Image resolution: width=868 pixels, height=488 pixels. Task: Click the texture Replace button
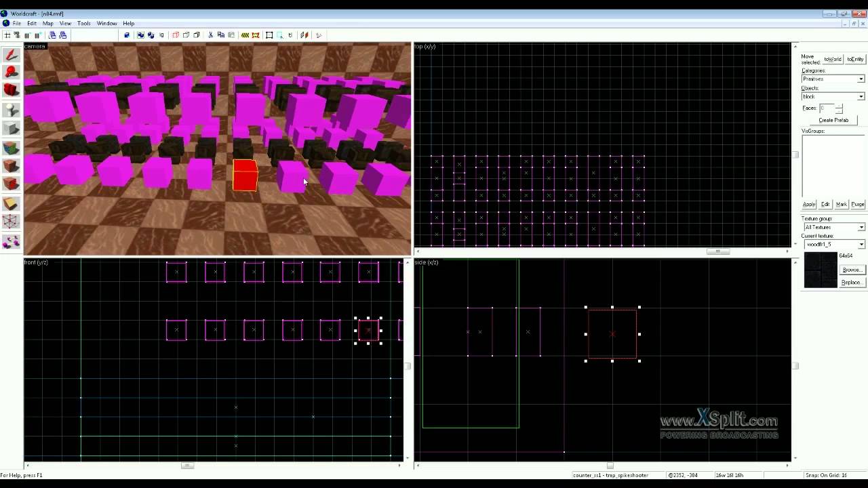point(852,282)
